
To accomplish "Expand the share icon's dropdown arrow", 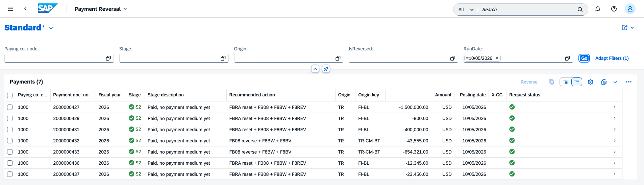I will (x=632, y=28).
